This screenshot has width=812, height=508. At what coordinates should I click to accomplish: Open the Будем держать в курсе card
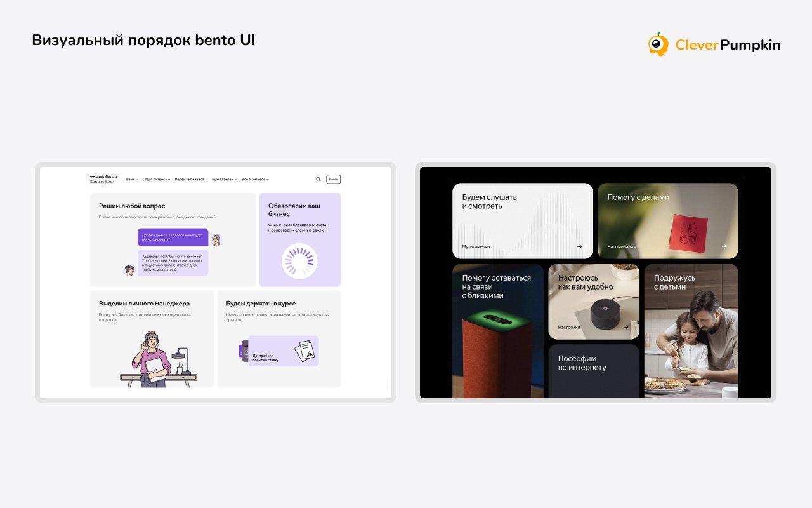click(x=279, y=339)
